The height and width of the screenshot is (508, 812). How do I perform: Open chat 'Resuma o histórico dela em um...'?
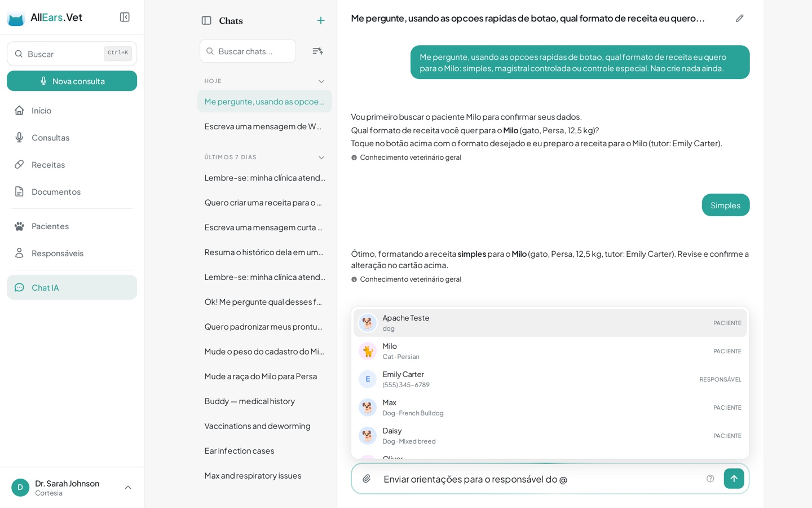(264, 252)
